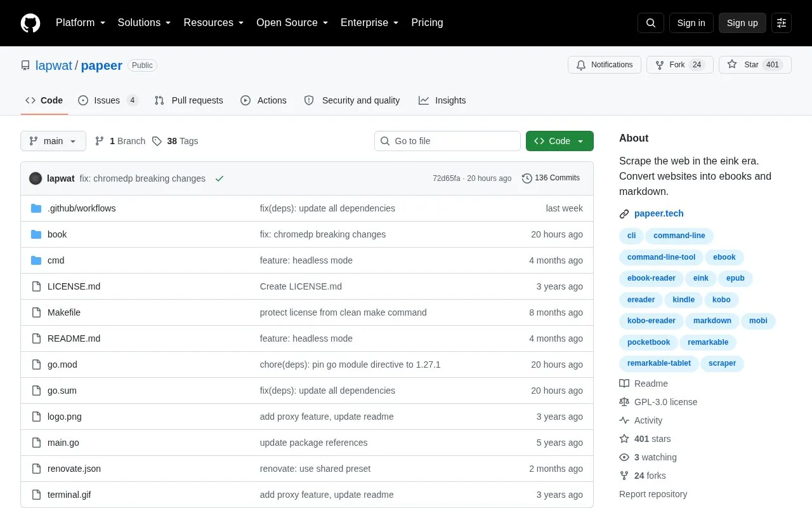Star the papeer repository

[755, 65]
